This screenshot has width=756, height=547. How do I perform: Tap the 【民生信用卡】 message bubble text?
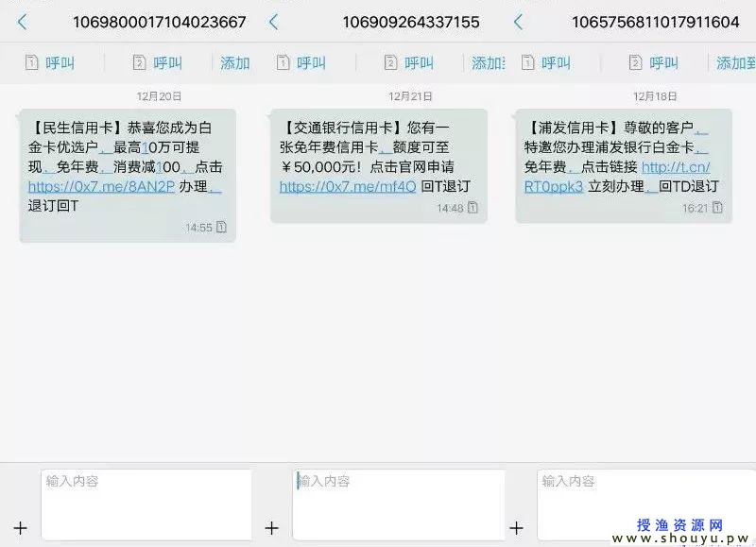click(126, 167)
